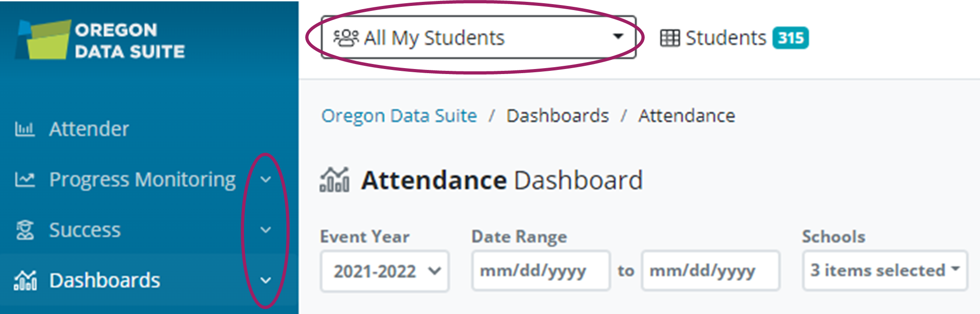Click the Success graduate icon
This screenshot has width=980, height=314.
[x=25, y=230]
